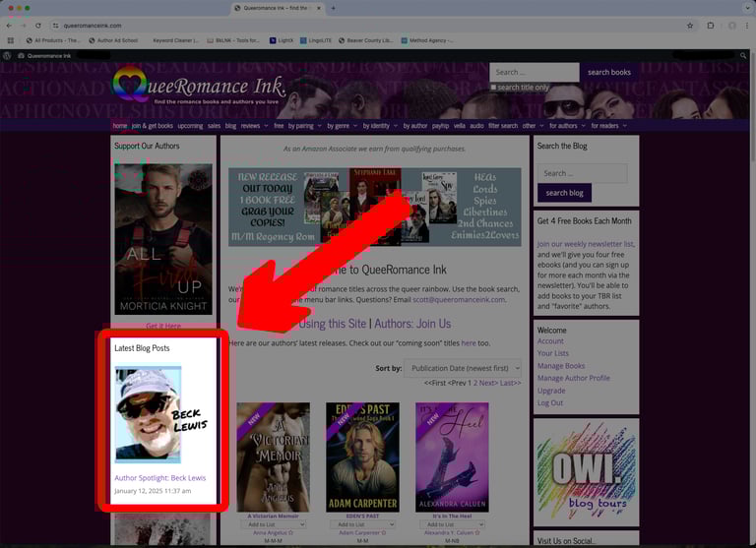This screenshot has height=548, width=756.
Task: Open the audio menu item
Action: [x=476, y=126]
